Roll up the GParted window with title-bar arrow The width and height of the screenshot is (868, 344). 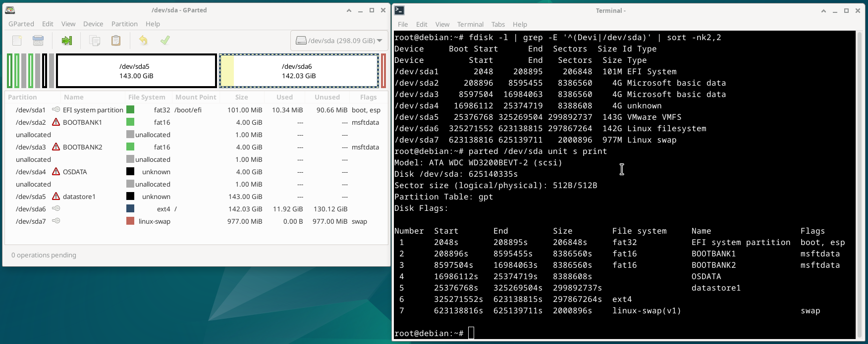[x=349, y=10]
